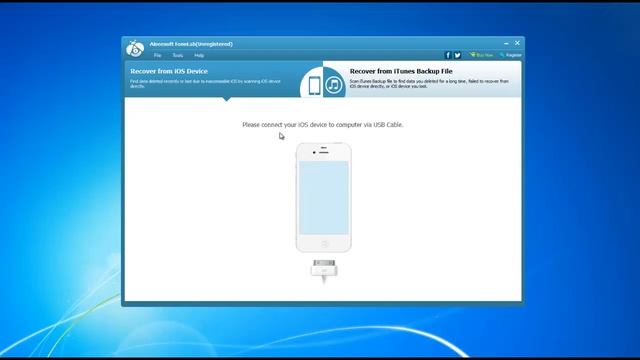Click the Buy Now link
The image size is (640, 360).
tap(481, 55)
